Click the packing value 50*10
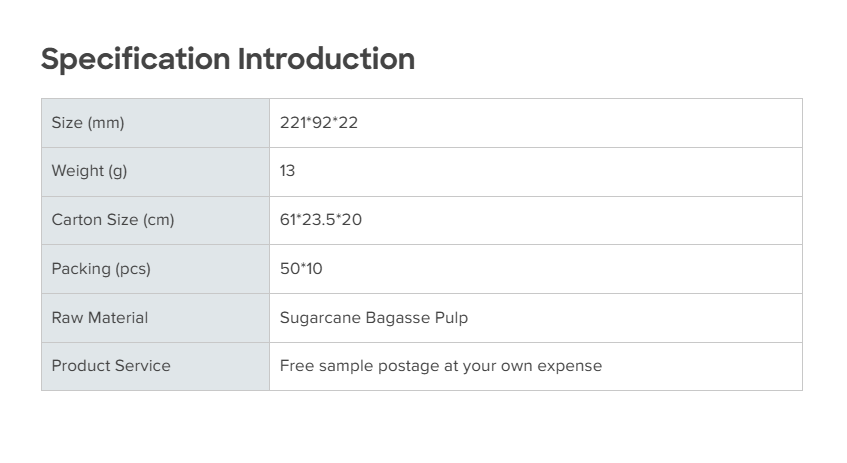Image resolution: width=847 pixels, height=463 pixels. tap(301, 269)
